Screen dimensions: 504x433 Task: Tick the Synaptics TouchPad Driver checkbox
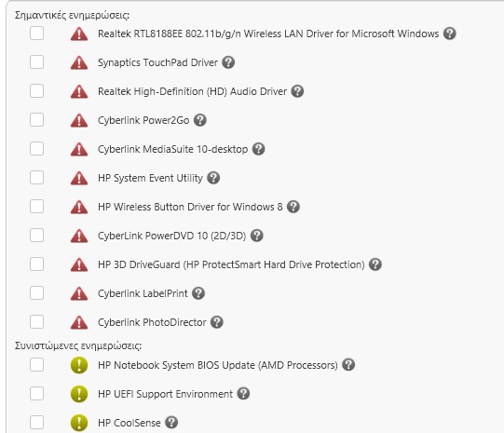pos(36,62)
